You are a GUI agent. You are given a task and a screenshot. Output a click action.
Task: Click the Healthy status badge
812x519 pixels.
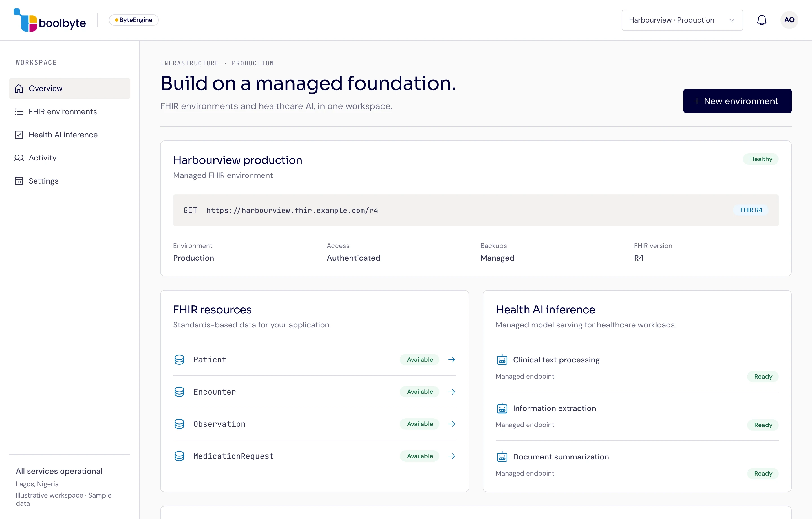[x=761, y=159]
